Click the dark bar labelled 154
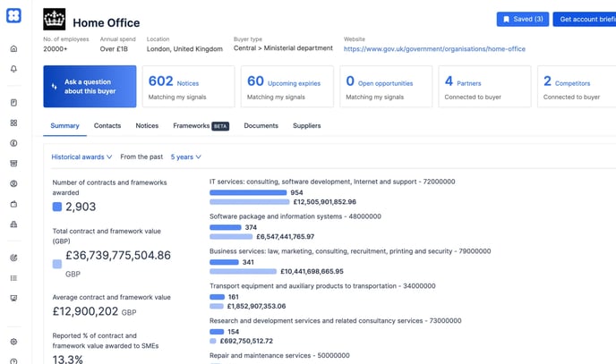616x364 pixels. coord(217,332)
